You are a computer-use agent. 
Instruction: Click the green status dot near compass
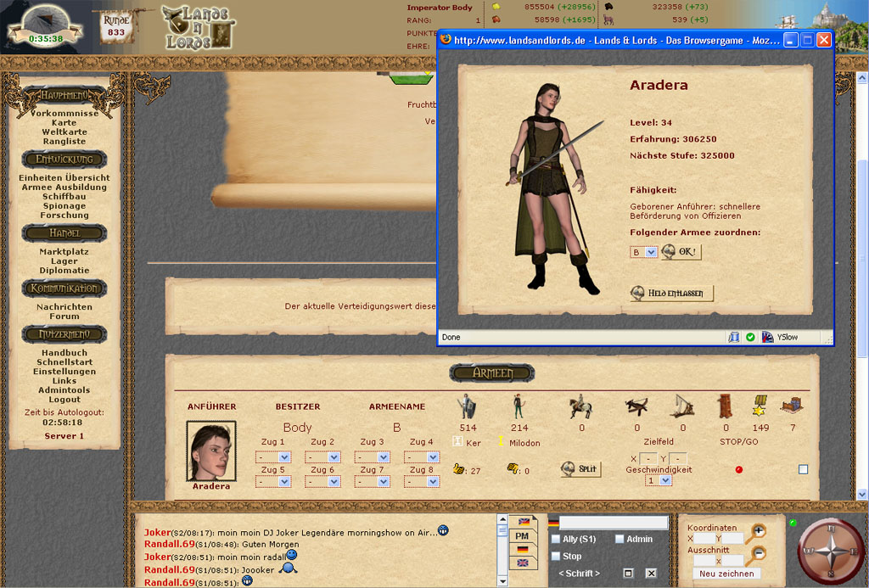[x=793, y=523]
